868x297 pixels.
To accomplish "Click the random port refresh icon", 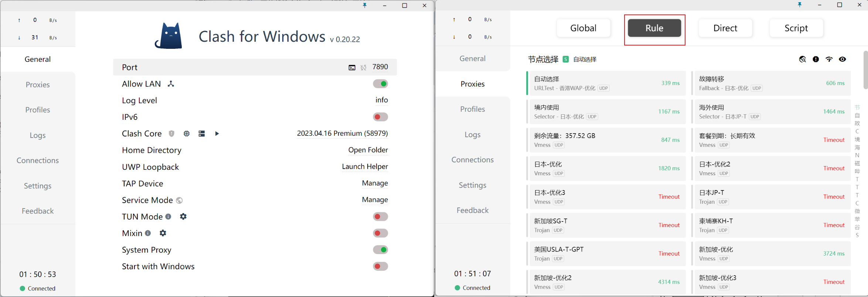I will (x=364, y=67).
